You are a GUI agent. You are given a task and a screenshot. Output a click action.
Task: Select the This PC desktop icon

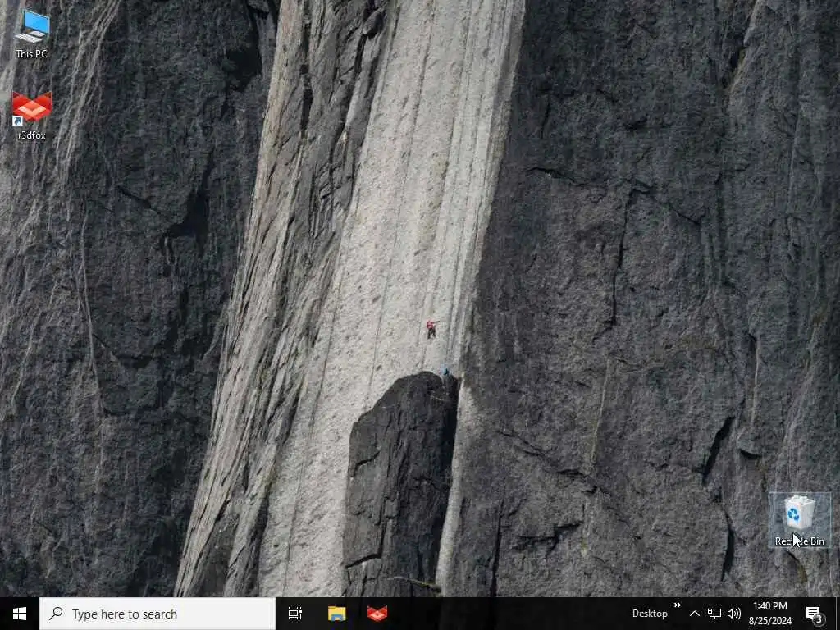pos(32,33)
